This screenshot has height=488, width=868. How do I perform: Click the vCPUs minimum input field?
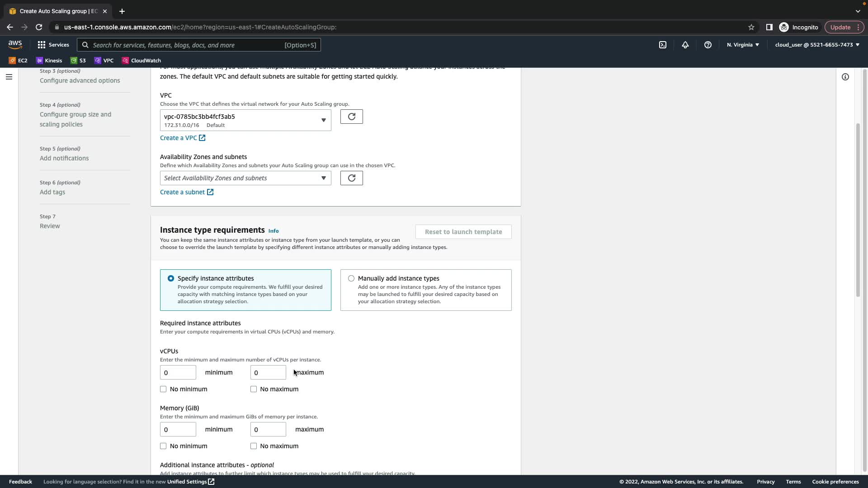coord(178,372)
